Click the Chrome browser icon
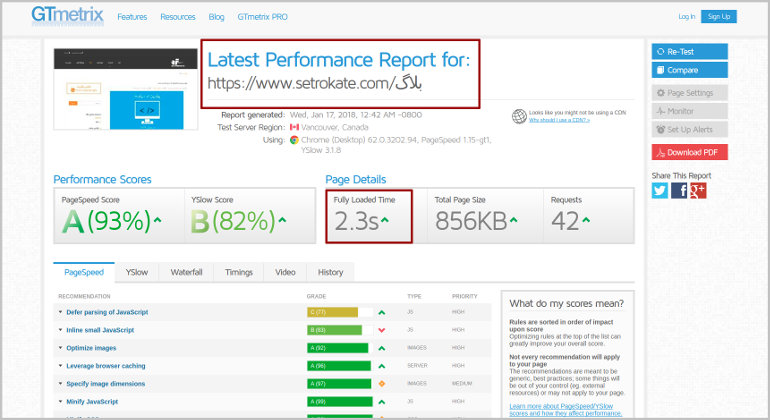770x420 pixels. click(x=294, y=140)
